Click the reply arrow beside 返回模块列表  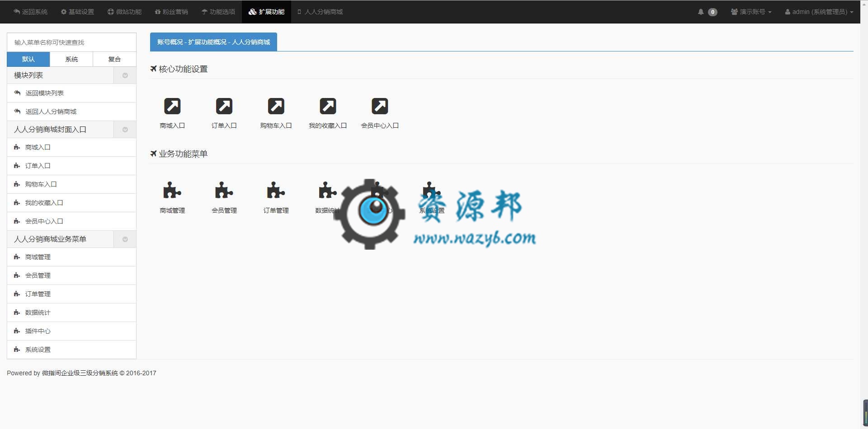pyautogui.click(x=17, y=93)
